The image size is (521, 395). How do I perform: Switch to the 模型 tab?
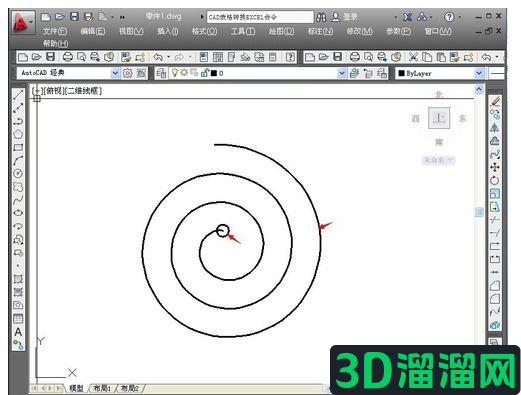pyautogui.click(x=76, y=388)
